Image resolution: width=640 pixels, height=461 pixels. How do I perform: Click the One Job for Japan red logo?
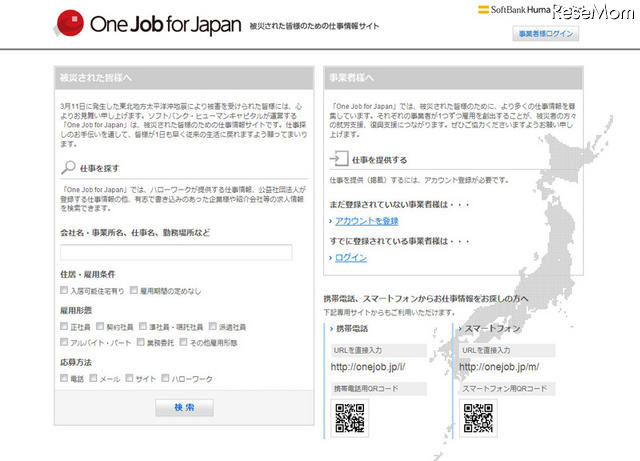(x=71, y=22)
